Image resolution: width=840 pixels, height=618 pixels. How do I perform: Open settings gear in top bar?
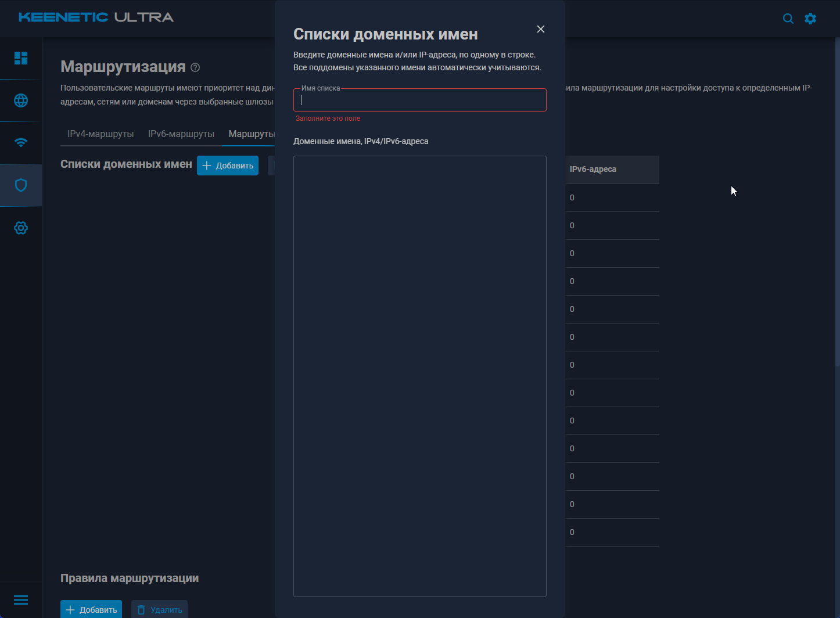[x=810, y=19]
